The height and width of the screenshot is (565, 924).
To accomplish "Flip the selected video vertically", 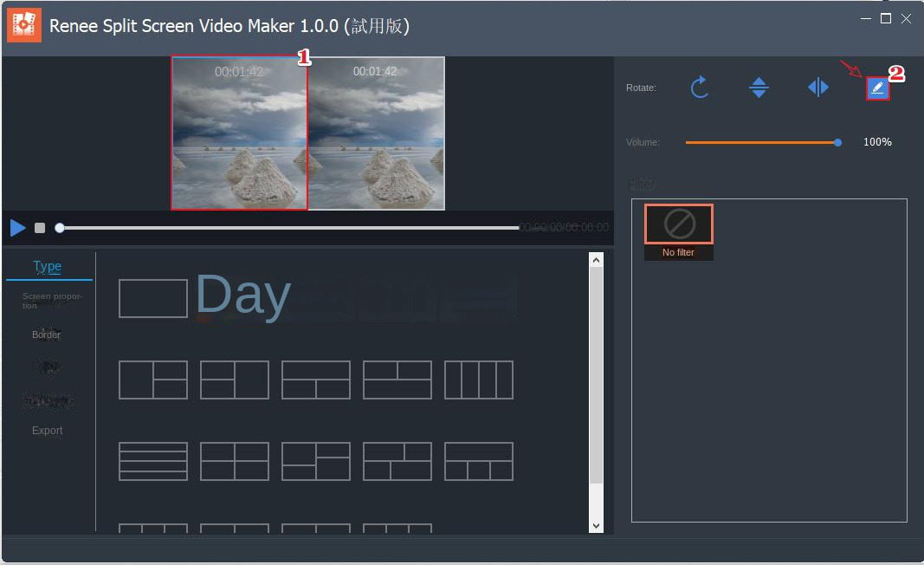I will (x=759, y=87).
